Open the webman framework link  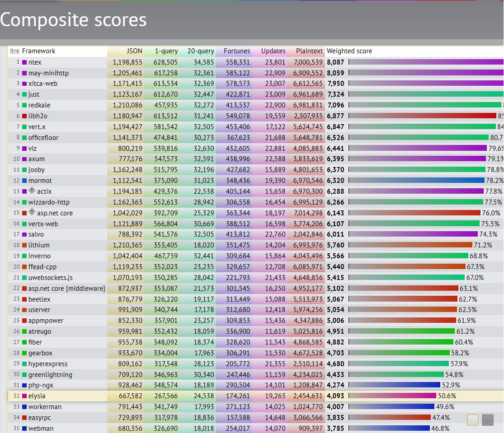(x=41, y=428)
